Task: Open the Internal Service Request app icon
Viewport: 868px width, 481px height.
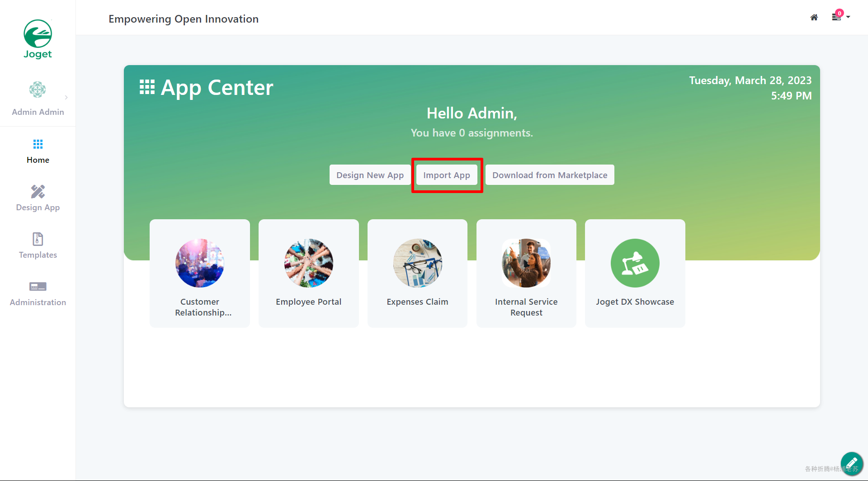Action: click(x=526, y=263)
